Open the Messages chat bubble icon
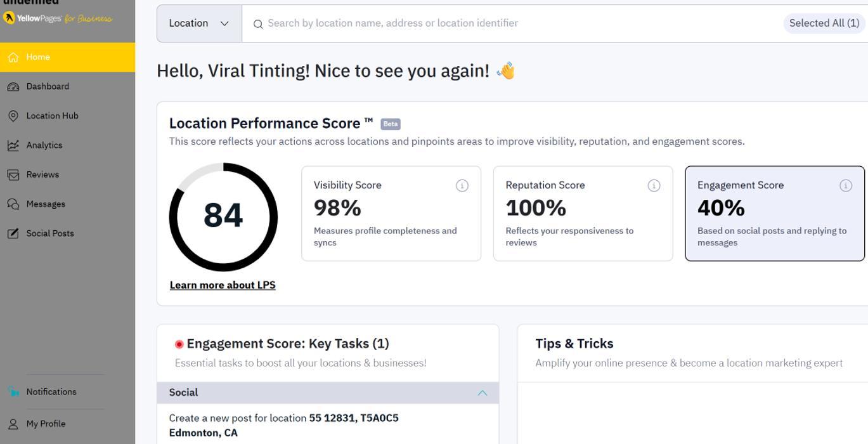 click(x=13, y=204)
